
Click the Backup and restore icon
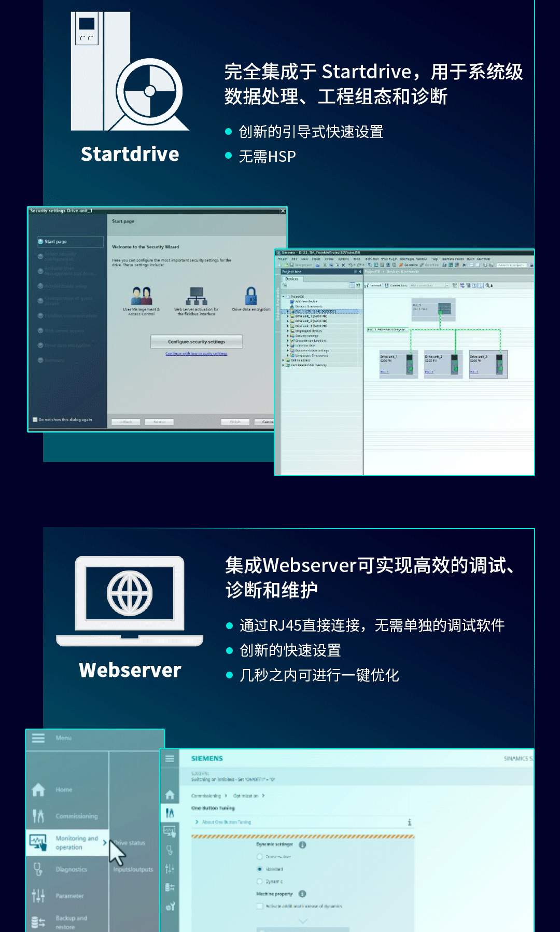(x=38, y=922)
